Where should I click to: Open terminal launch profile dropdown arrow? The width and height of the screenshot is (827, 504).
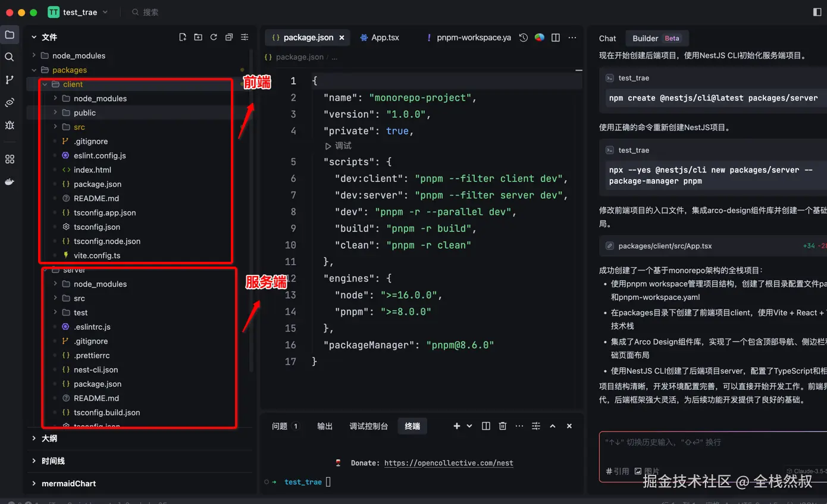469,426
